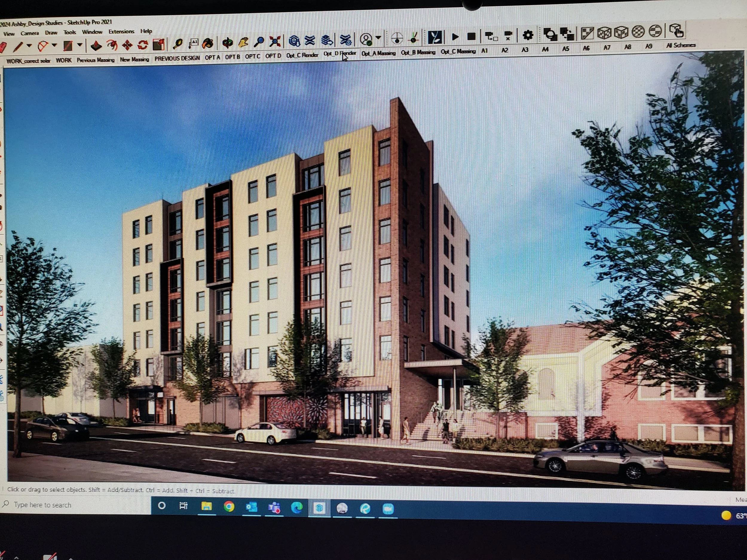Image resolution: width=747 pixels, height=560 pixels.
Task: Expand the Arc tool dropdown arrow
Action: point(54,45)
